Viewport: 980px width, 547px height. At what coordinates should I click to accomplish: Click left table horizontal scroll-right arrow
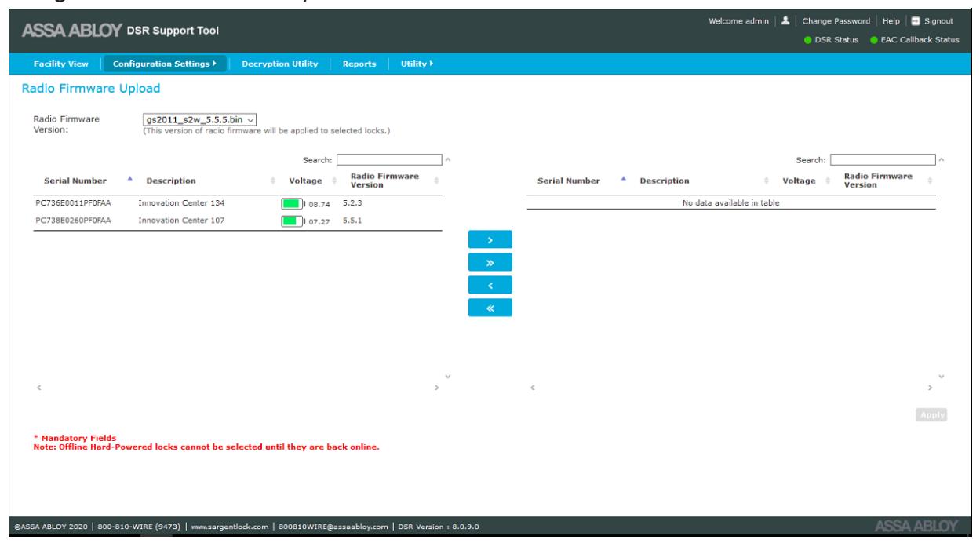point(438,388)
